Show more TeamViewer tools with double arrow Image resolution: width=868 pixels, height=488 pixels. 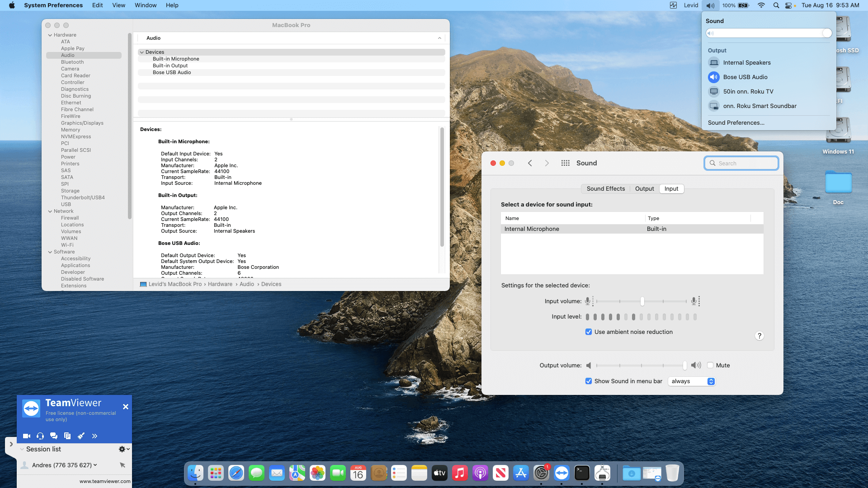(x=94, y=436)
